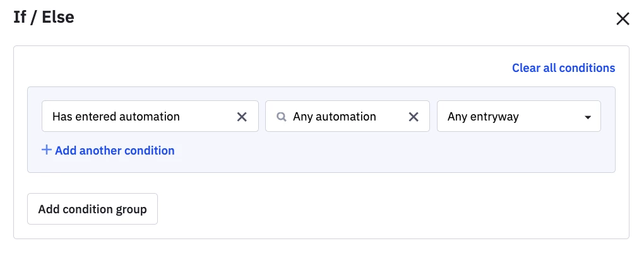
Task: Click "Add another condition" link text
Action: coord(115,150)
